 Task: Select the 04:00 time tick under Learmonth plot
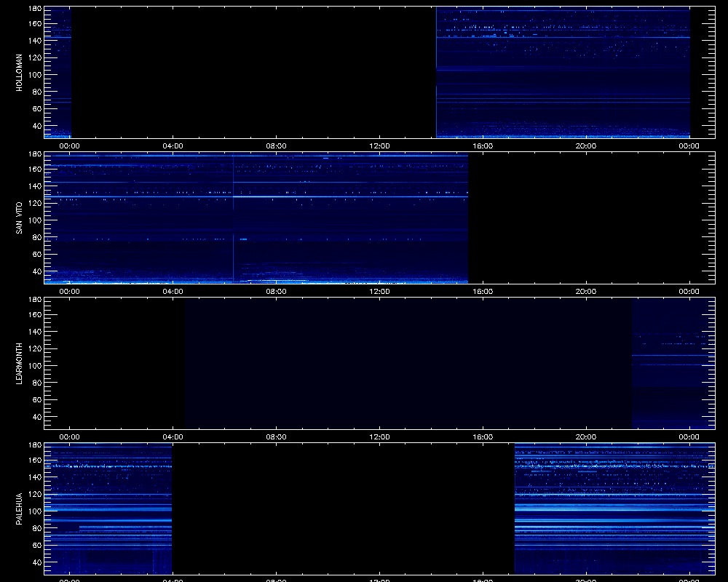point(173,436)
